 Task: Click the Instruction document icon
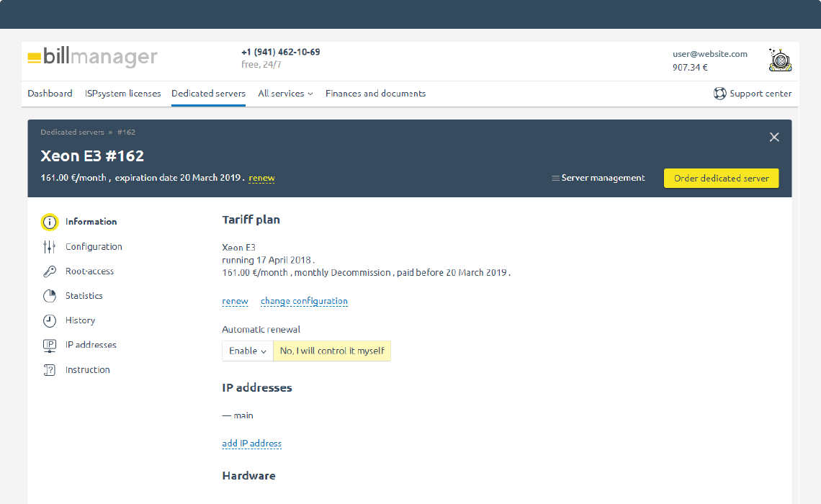tap(49, 370)
